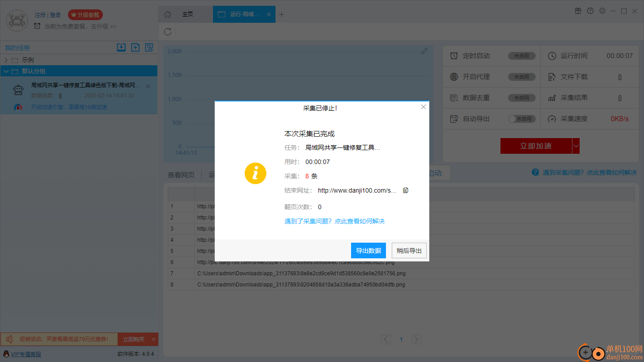Click the refresh icon in toolbar

click(168, 32)
